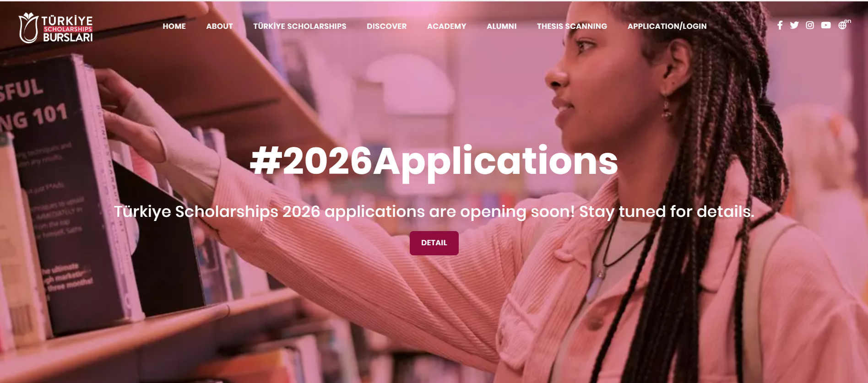Expand the TÜRKİYE SCHOLARSHIPS menu
868x383 pixels.
[300, 26]
